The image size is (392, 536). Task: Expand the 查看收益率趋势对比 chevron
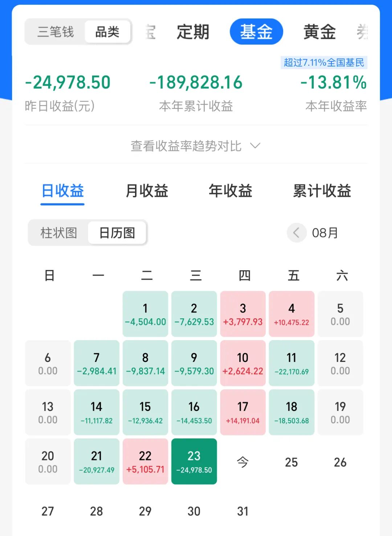coord(256,146)
